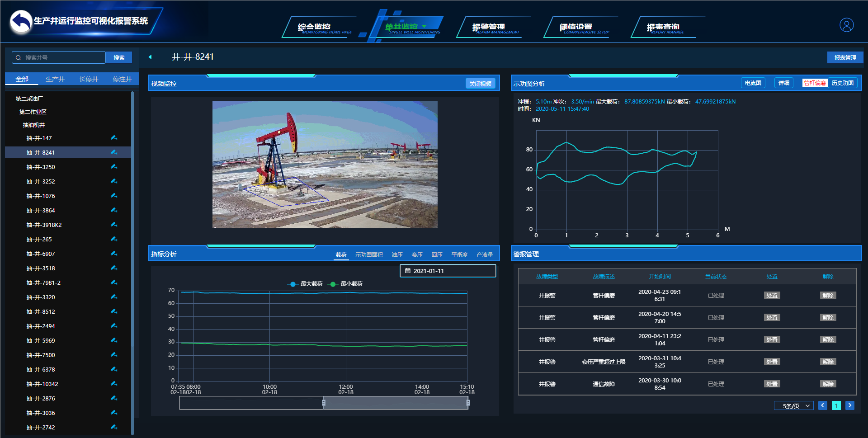
Task: Click pump icon beside 抽-井-2494
Action: 114,326
